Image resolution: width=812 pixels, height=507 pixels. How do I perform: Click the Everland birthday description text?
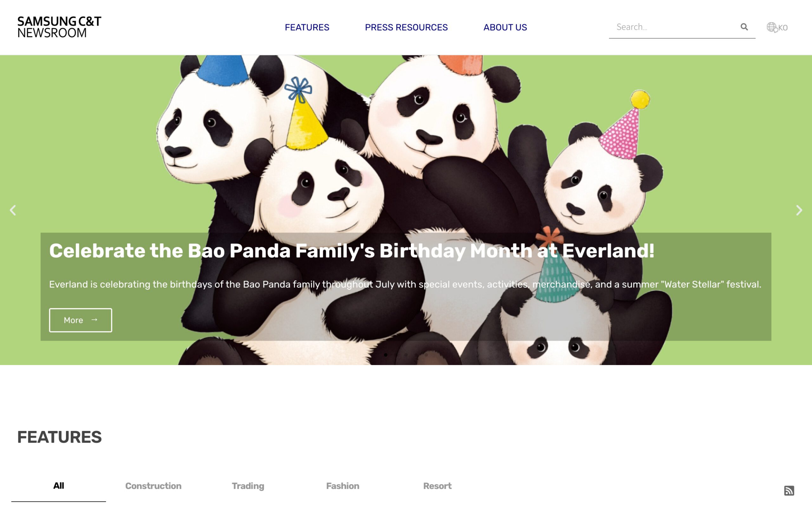(x=405, y=284)
